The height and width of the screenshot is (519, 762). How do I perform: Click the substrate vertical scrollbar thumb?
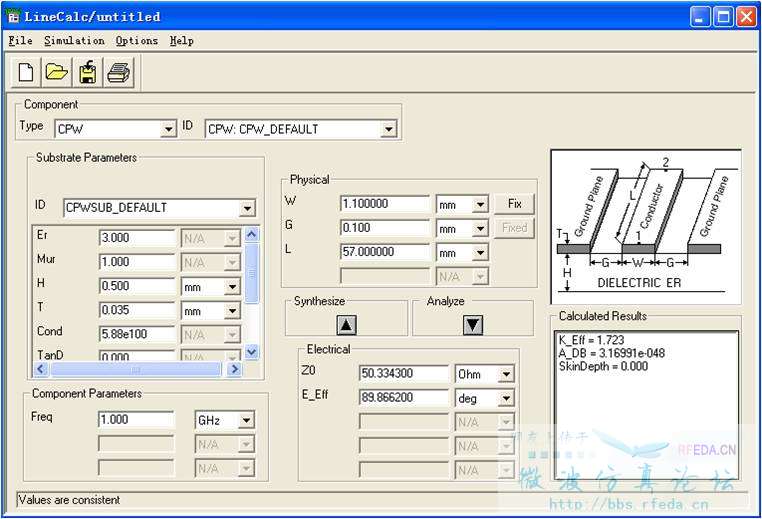click(x=252, y=274)
